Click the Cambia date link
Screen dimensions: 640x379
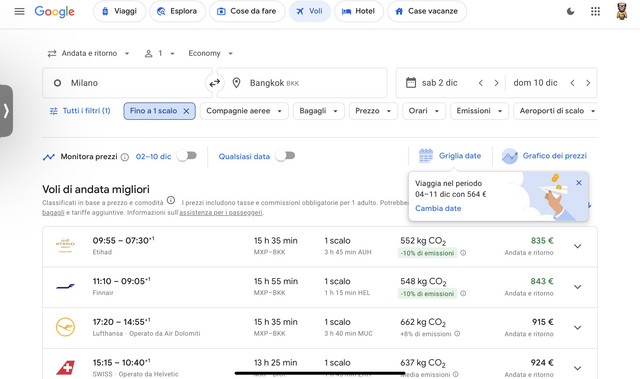(438, 208)
